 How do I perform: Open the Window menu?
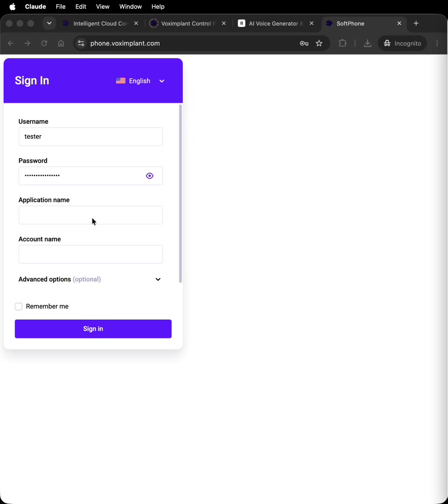(131, 7)
